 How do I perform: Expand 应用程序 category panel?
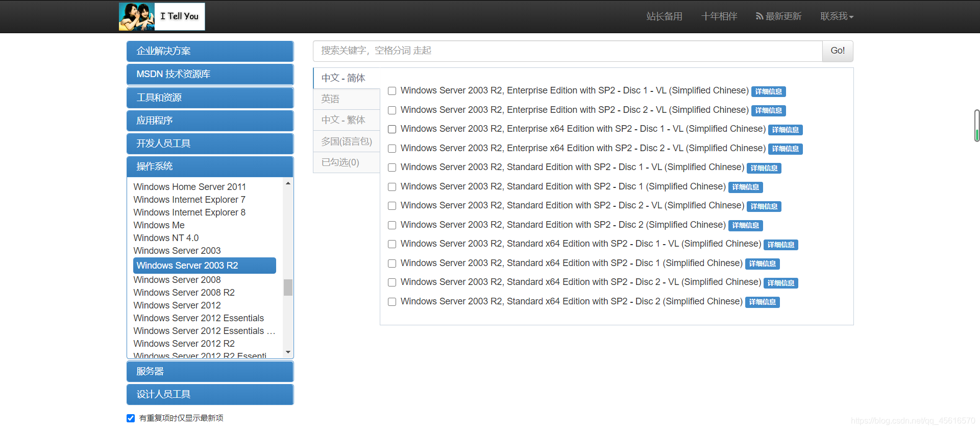pyautogui.click(x=210, y=121)
